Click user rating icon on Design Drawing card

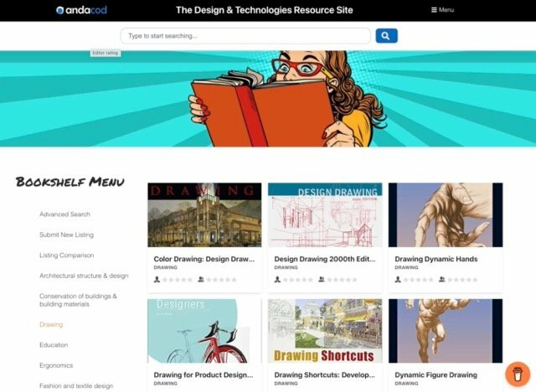(x=322, y=280)
